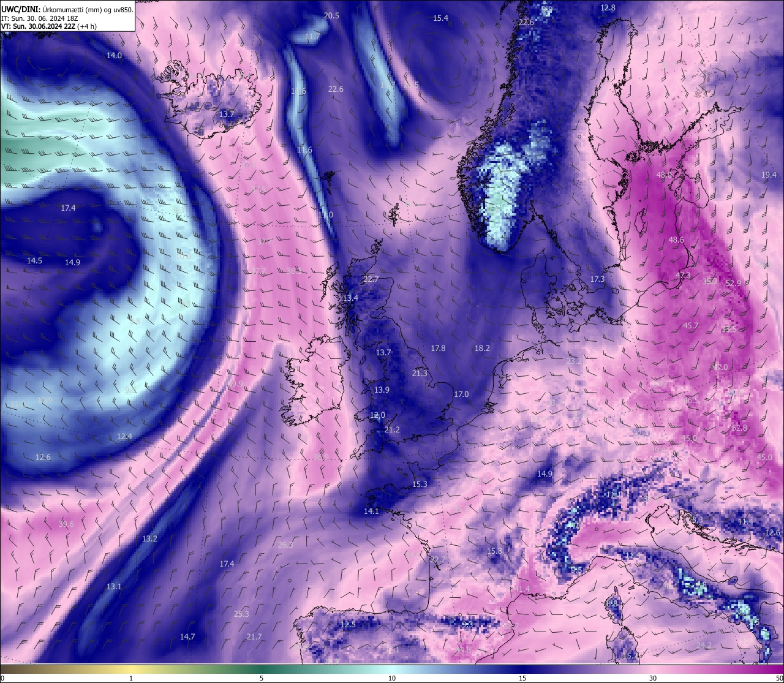Viewport: 784px width, 683px height.
Task: Click the 45.7 value label
Action: [x=691, y=325]
